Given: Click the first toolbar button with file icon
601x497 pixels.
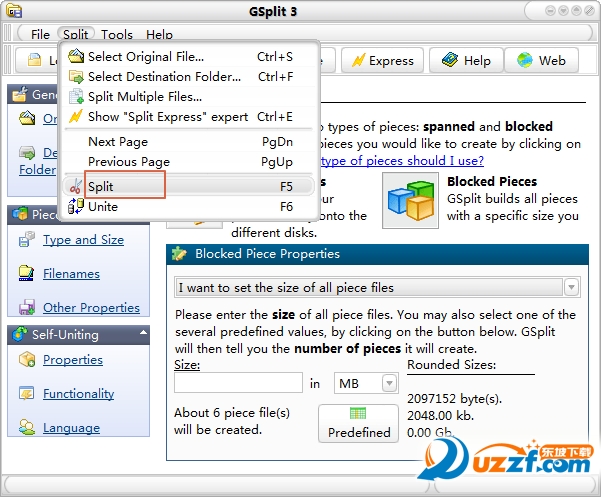Looking at the screenshot, I should pos(36,60).
